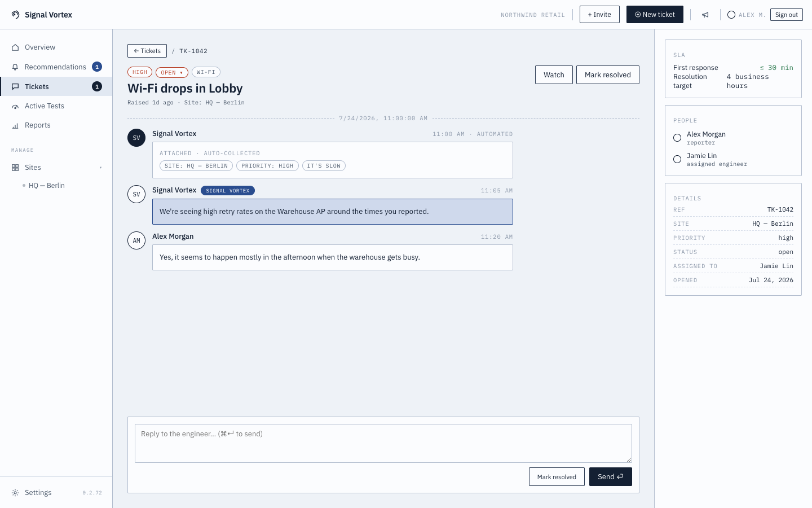812x508 pixels.
Task: Open the announcements megaphone icon
Action: point(705,15)
